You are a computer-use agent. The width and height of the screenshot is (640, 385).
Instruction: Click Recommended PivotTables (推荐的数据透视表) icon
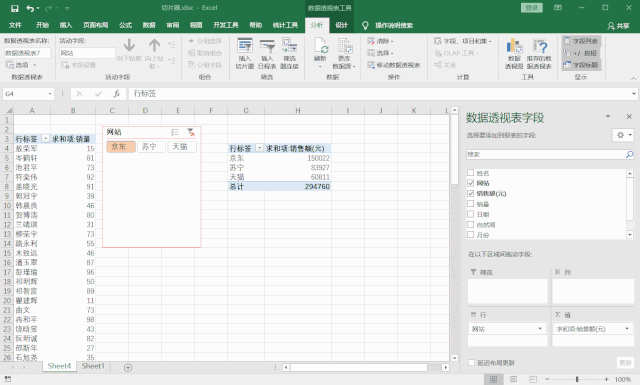pos(539,53)
